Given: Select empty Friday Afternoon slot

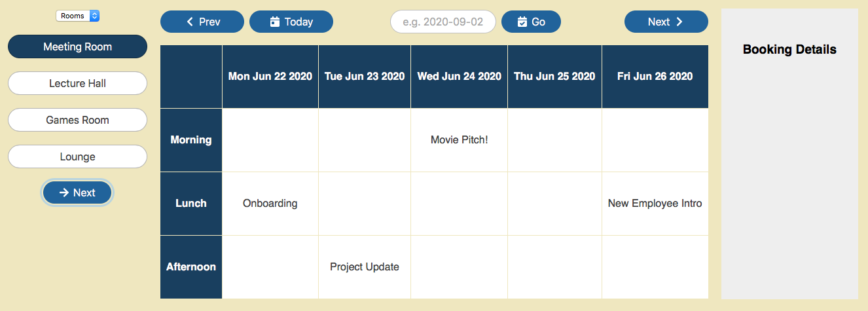Looking at the screenshot, I should (x=655, y=266).
